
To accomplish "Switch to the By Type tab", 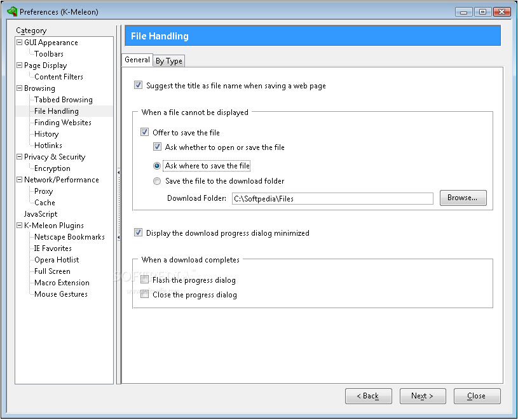I will [169, 61].
